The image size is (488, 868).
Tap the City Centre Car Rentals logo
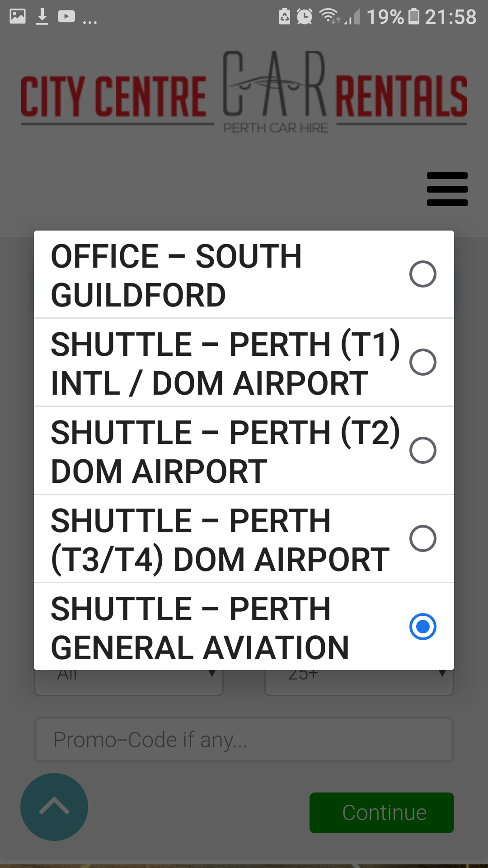coord(244,92)
